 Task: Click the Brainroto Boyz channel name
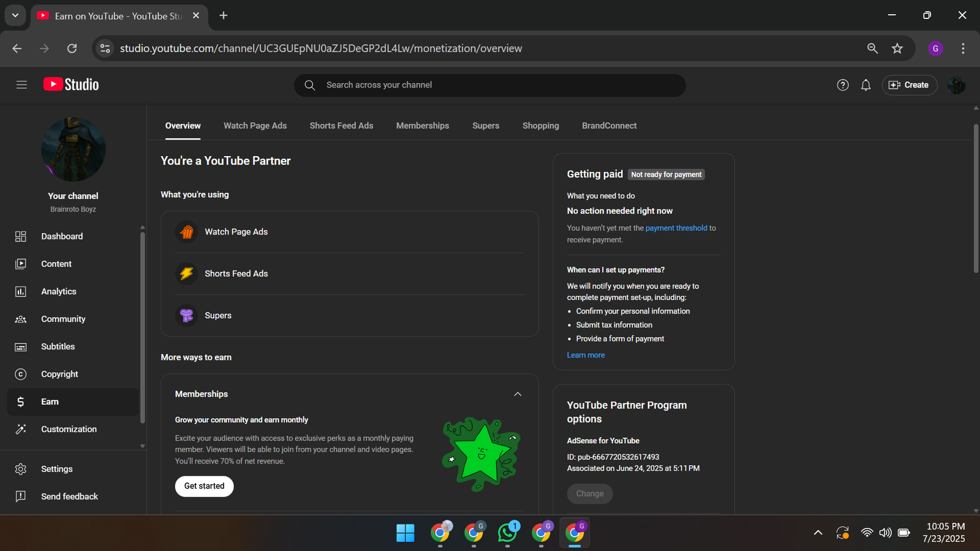[x=73, y=209]
